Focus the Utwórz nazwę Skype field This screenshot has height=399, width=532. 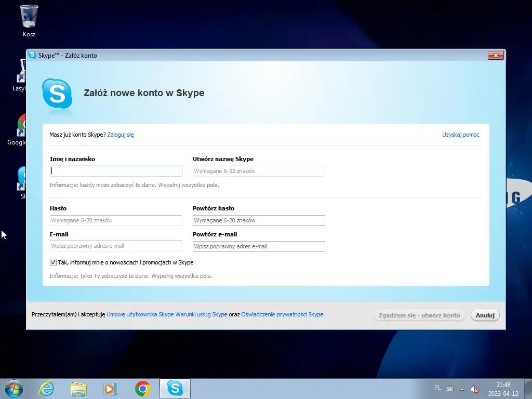259,171
